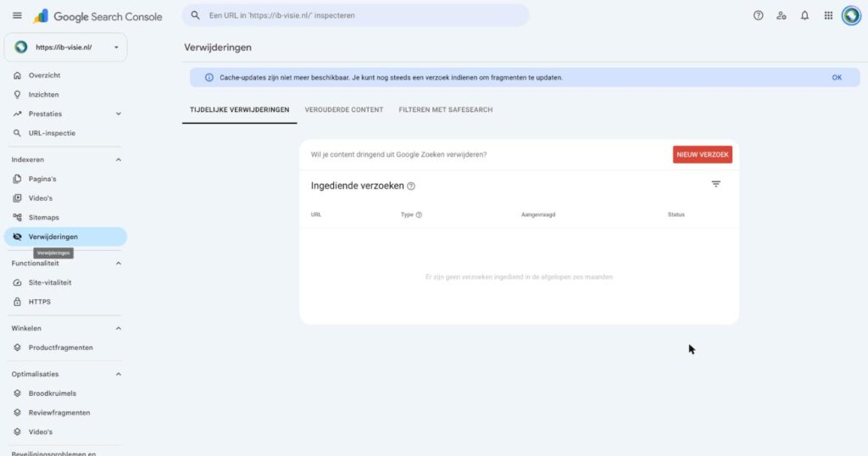Click the Type column header
Image resolution: width=868 pixels, height=456 pixels.
pos(407,214)
